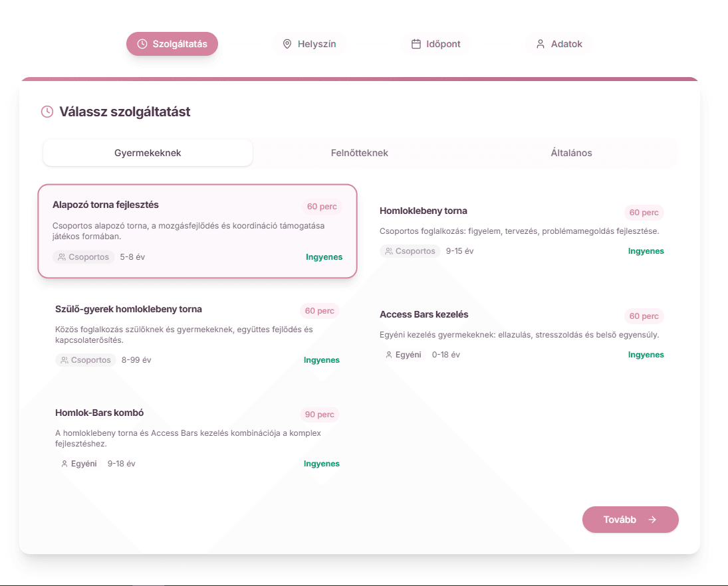Pick the Access Bars kezelés service

[x=522, y=335]
